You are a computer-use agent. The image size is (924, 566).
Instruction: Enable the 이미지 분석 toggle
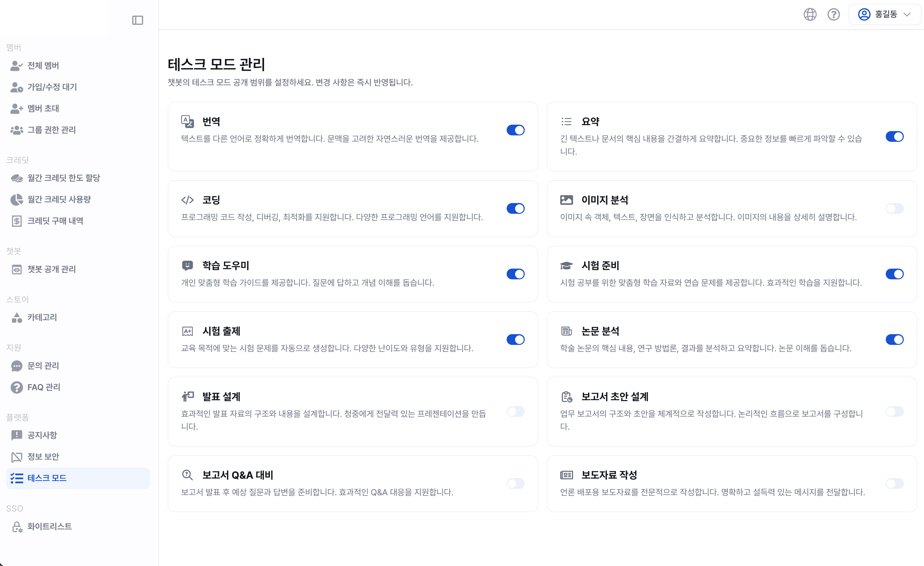[x=895, y=209]
